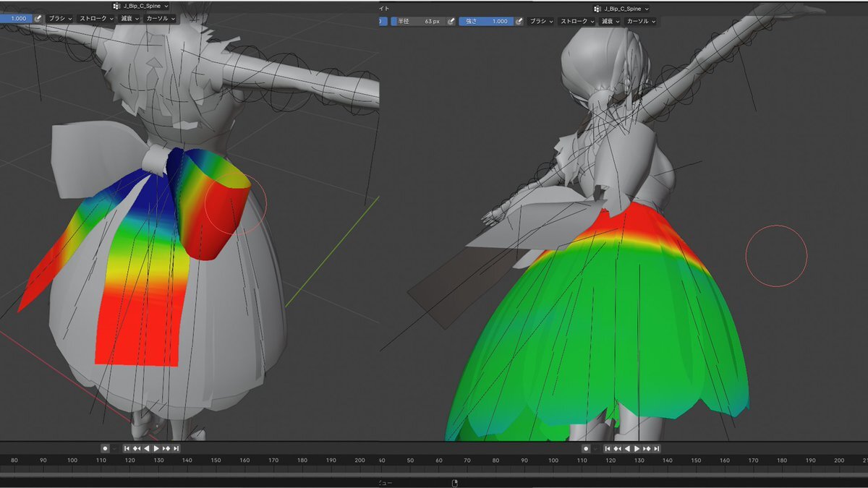The height and width of the screenshot is (488, 868).
Task: Open the right viewport's J_Bip_C_Spine vertex group dropdown
Action: click(x=621, y=9)
